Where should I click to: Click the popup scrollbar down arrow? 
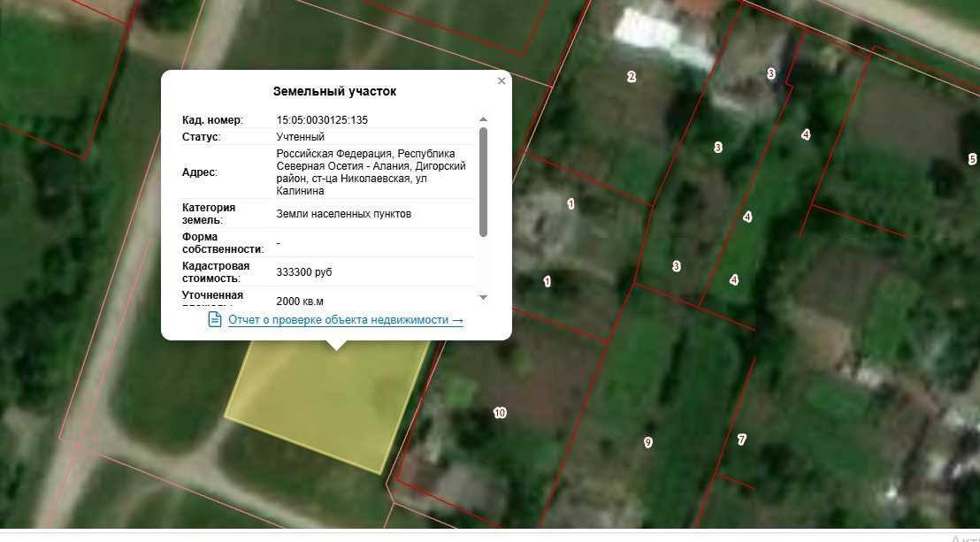483,297
